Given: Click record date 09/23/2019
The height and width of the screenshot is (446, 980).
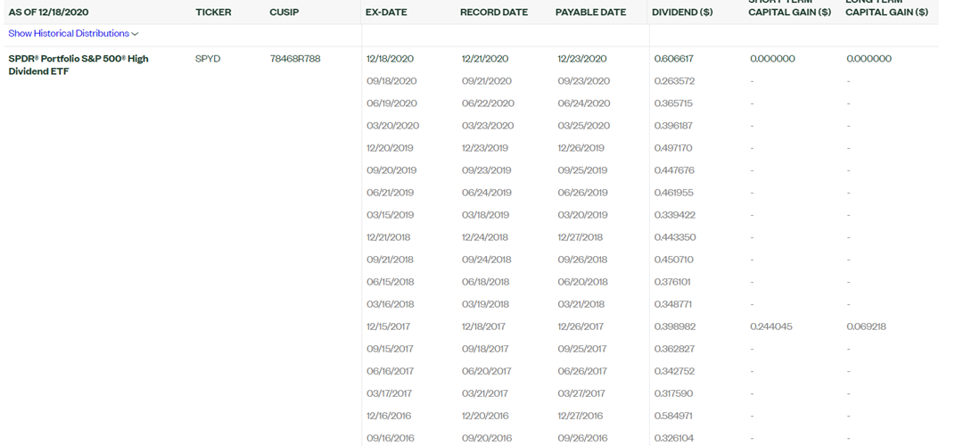Looking at the screenshot, I should tap(486, 170).
